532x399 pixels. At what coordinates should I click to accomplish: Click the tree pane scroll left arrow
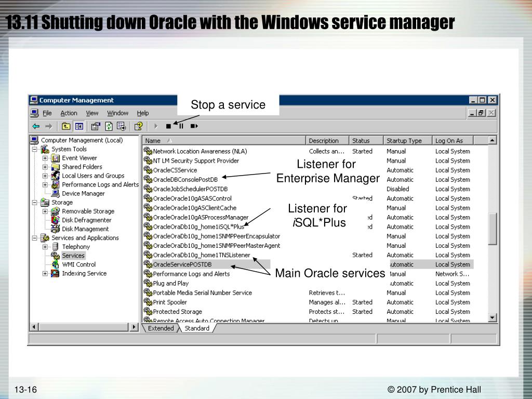pos(34,327)
